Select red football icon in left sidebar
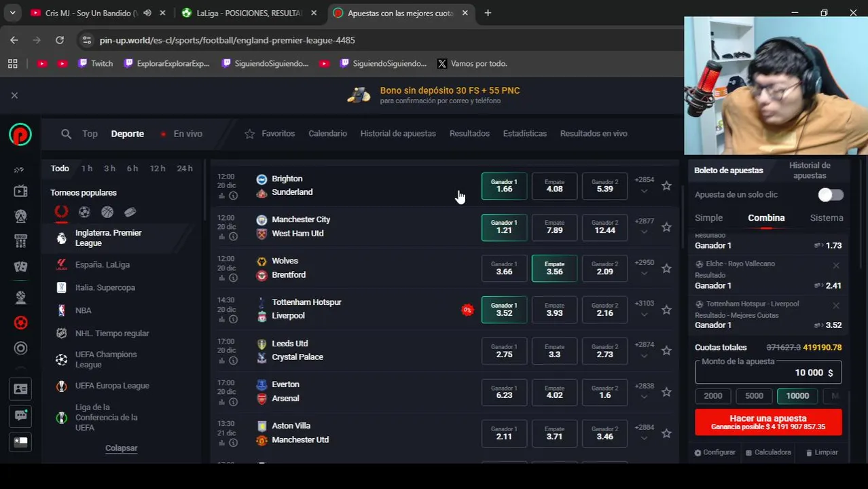Viewport: 868px width, 489px height. pyautogui.click(x=20, y=323)
